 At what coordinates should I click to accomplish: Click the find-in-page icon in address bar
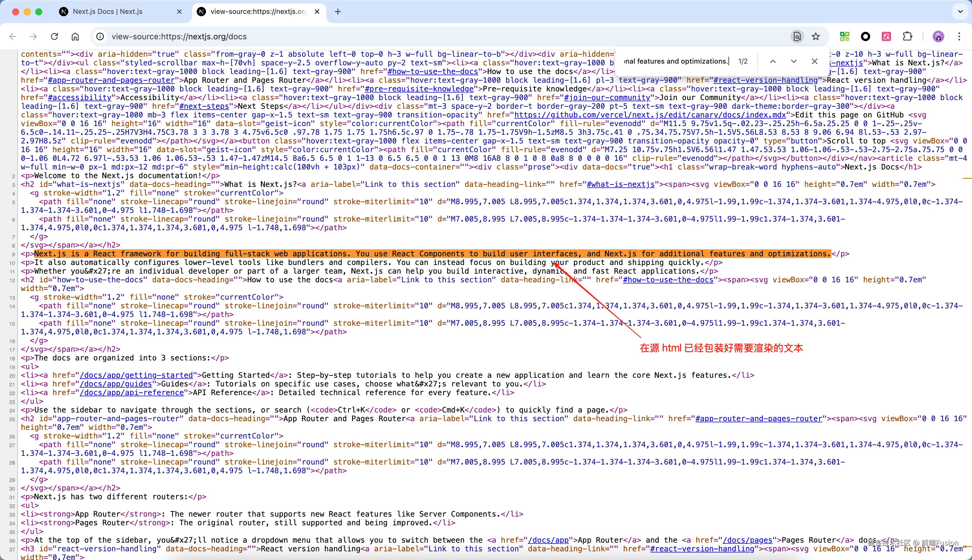coord(797,36)
